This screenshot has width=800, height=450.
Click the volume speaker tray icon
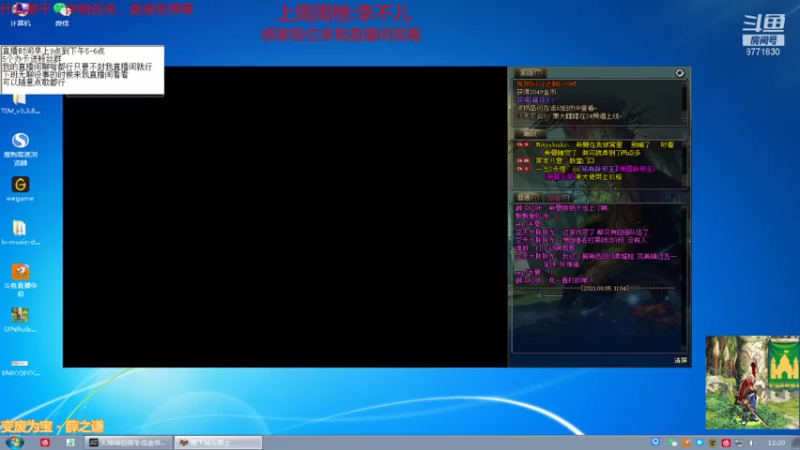click(x=753, y=443)
